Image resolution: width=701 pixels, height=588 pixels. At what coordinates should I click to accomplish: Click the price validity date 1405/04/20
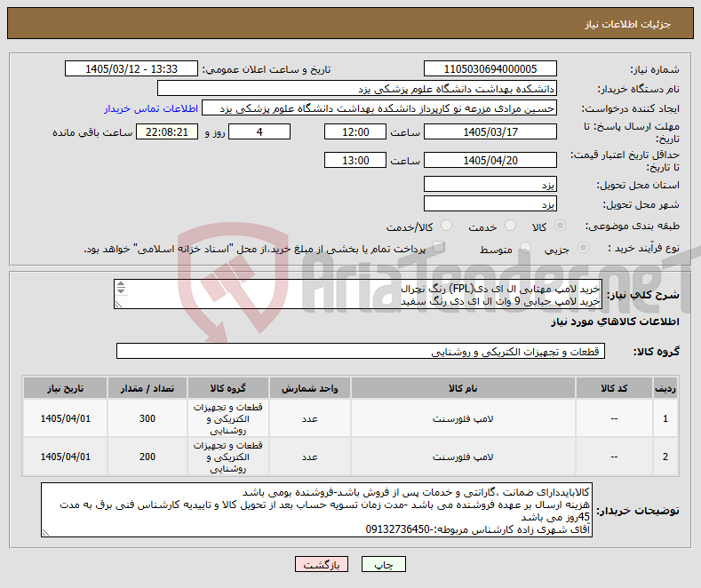(x=490, y=160)
